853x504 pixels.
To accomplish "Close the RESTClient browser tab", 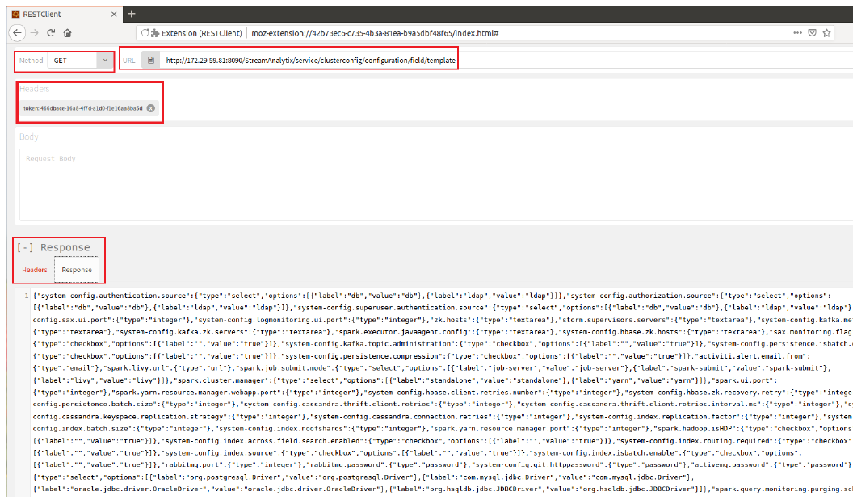I will (111, 14).
